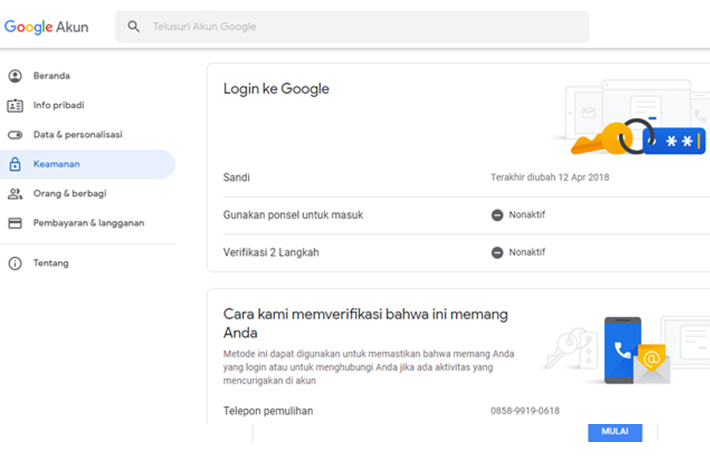Go to Pembayaran & langganan section

[88, 223]
